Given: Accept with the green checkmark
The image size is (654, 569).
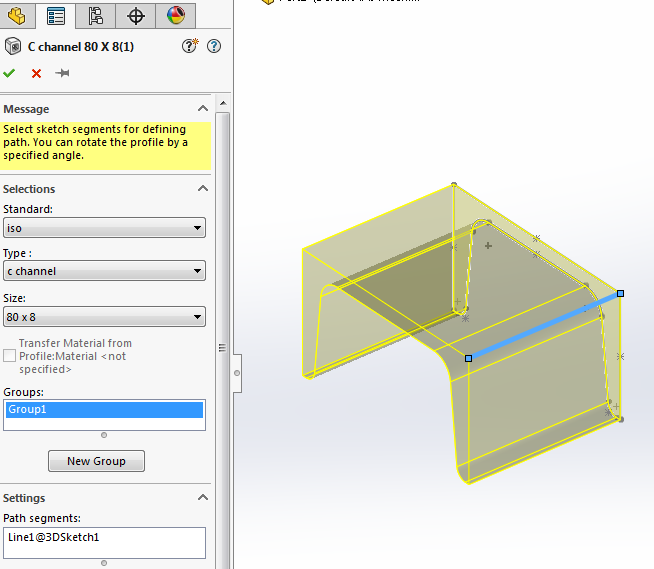Looking at the screenshot, I should tap(9, 73).
